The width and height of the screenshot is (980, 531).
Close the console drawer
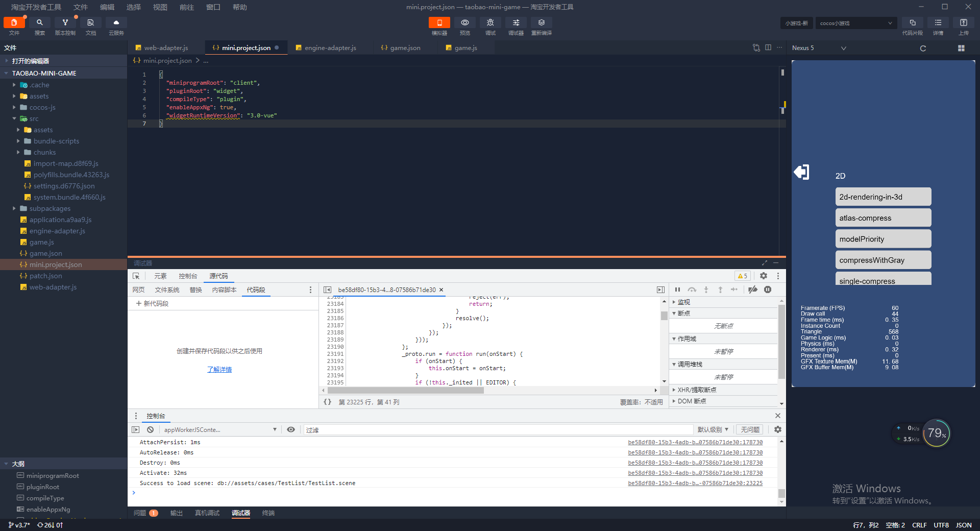pos(778,416)
